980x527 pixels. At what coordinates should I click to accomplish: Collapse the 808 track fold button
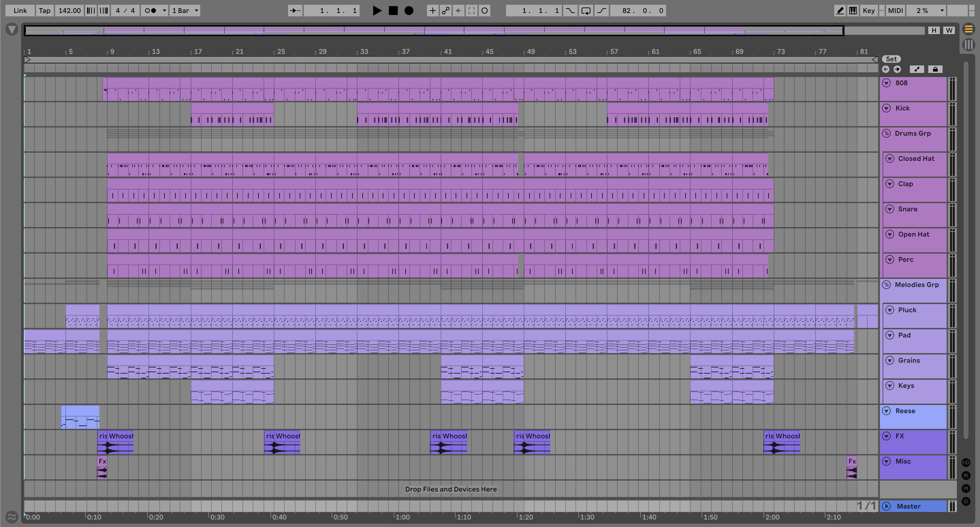[x=886, y=83]
